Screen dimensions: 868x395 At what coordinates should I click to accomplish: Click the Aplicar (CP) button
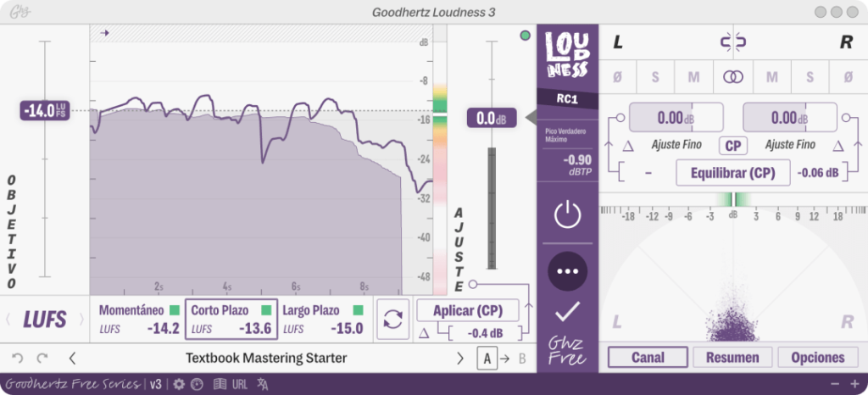click(468, 310)
